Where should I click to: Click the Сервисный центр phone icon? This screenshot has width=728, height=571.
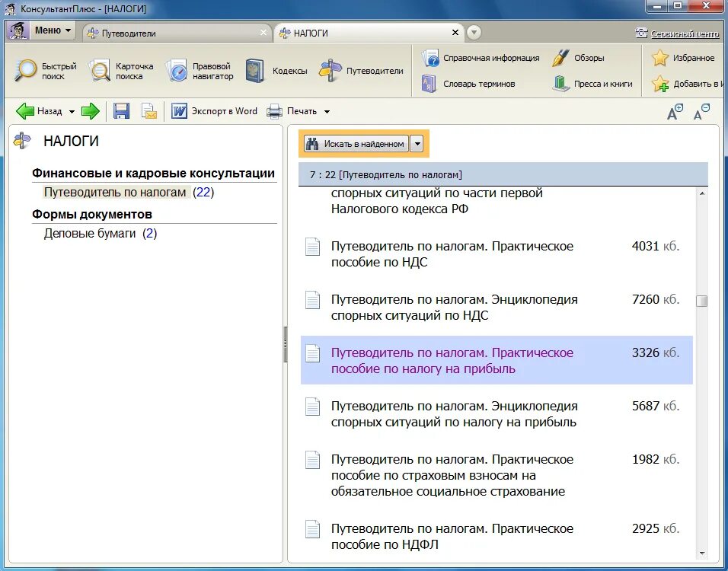pyautogui.click(x=641, y=33)
